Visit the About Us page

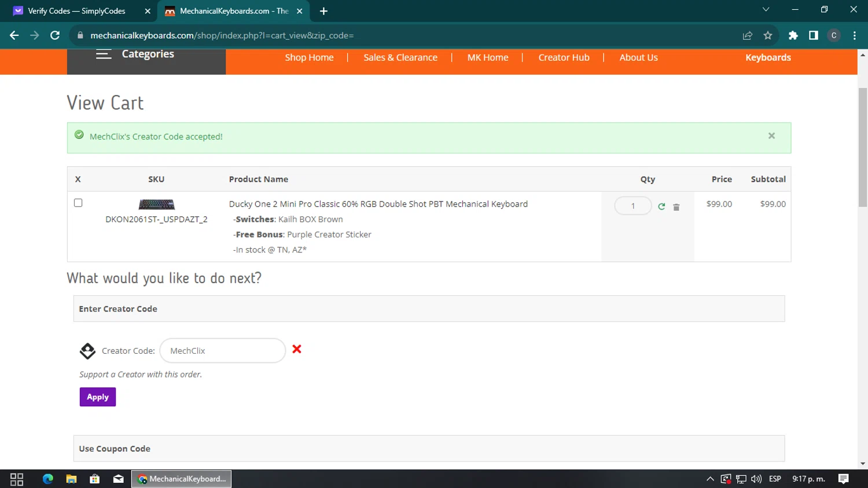click(639, 57)
